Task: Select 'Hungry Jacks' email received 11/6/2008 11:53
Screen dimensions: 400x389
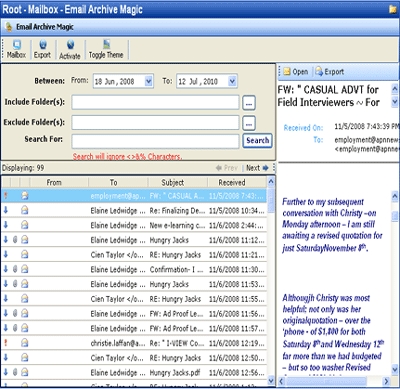Action: point(134,284)
